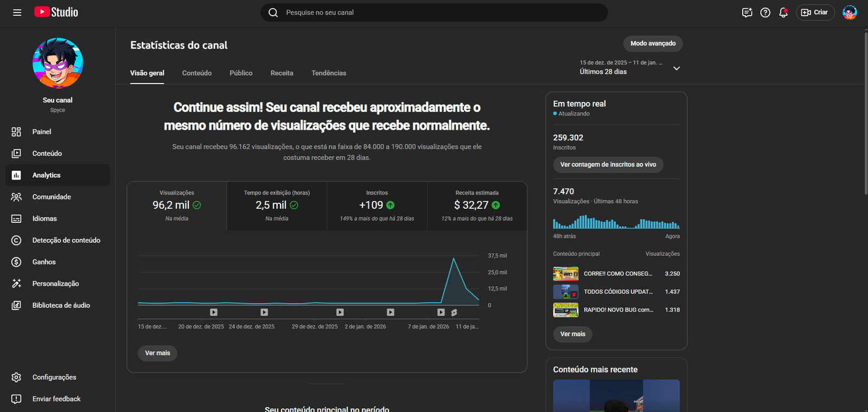Go to Personalização in the sidebar
The image size is (868, 412).
(55, 284)
